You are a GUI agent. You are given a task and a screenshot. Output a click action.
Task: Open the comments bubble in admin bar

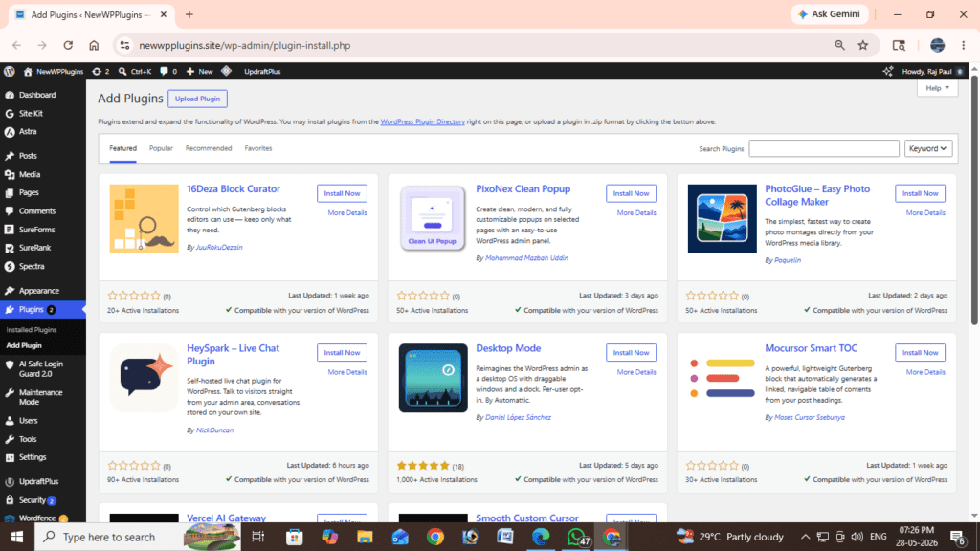(168, 71)
